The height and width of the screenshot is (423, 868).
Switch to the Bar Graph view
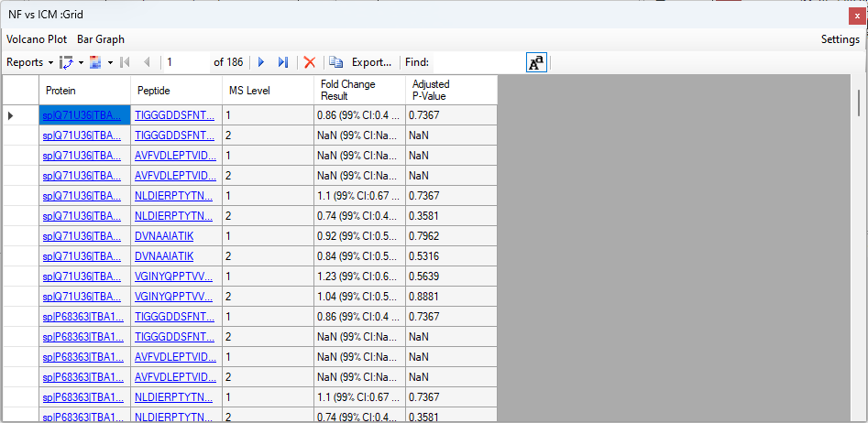pos(101,39)
